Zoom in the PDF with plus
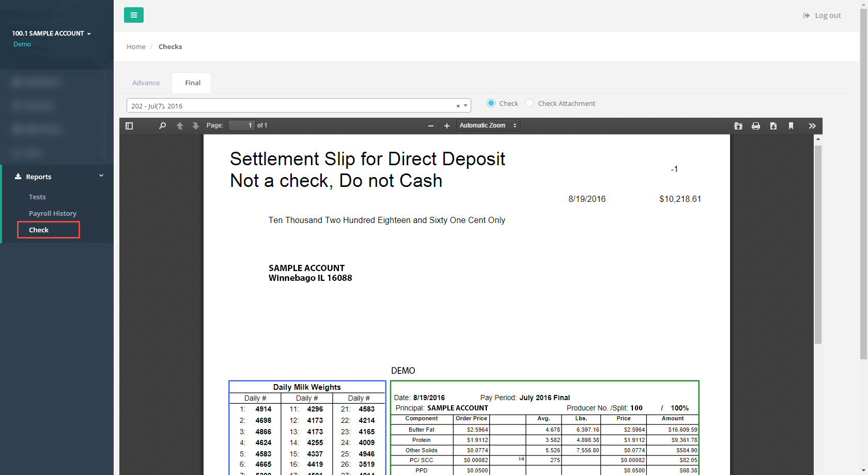The height and width of the screenshot is (475, 868). click(447, 125)
